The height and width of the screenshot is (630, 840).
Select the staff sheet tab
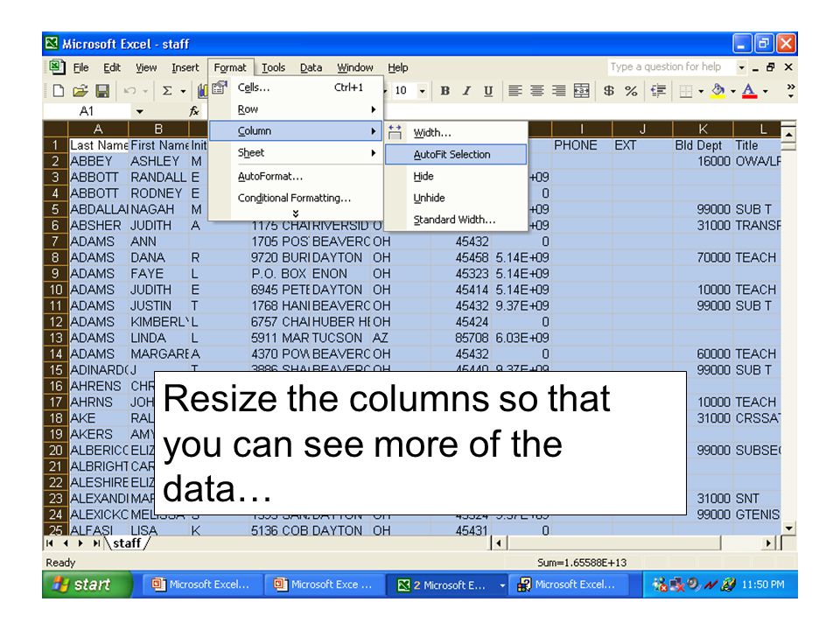click(128, 543)
